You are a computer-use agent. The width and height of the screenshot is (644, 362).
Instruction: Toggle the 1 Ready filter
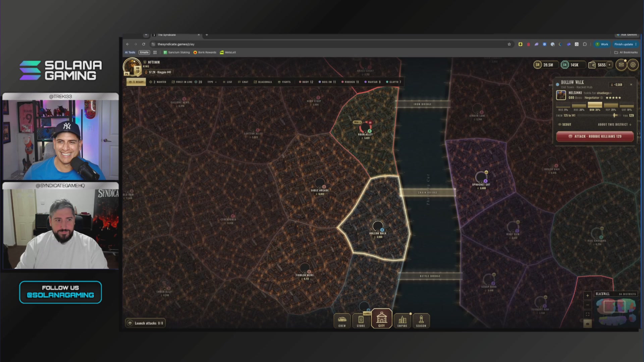136,82
